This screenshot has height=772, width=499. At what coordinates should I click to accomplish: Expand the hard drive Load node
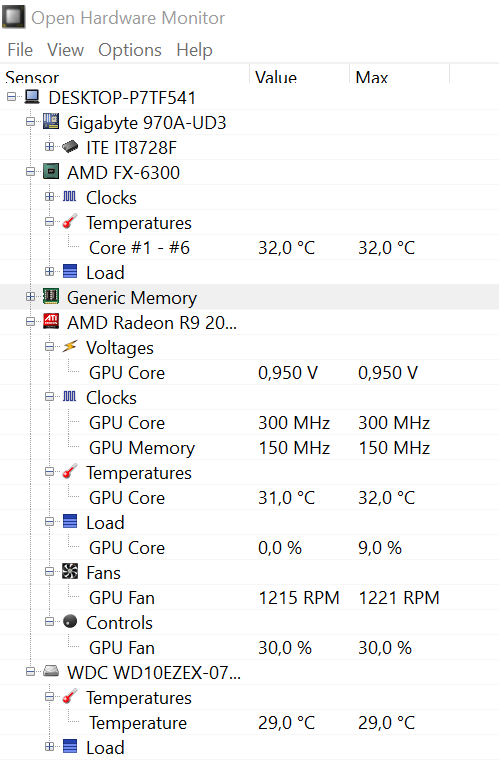pyautogui.click(x=49, y=747)
